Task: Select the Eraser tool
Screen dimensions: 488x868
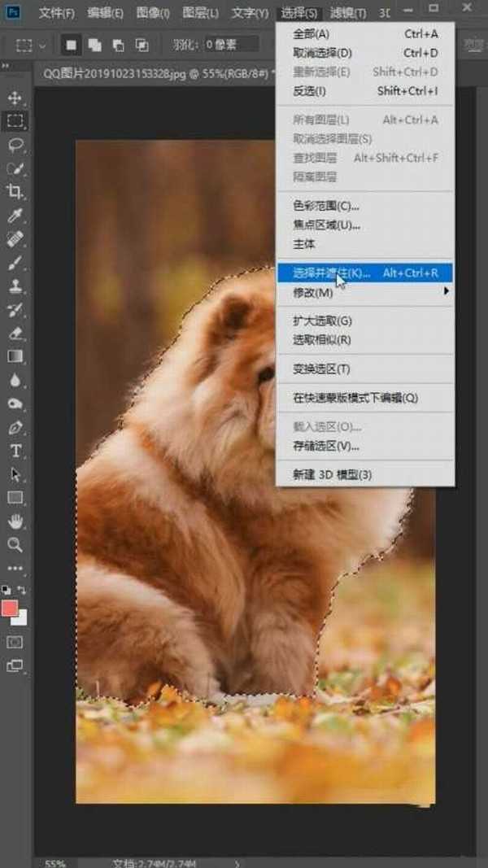Action: coord(15,333)
